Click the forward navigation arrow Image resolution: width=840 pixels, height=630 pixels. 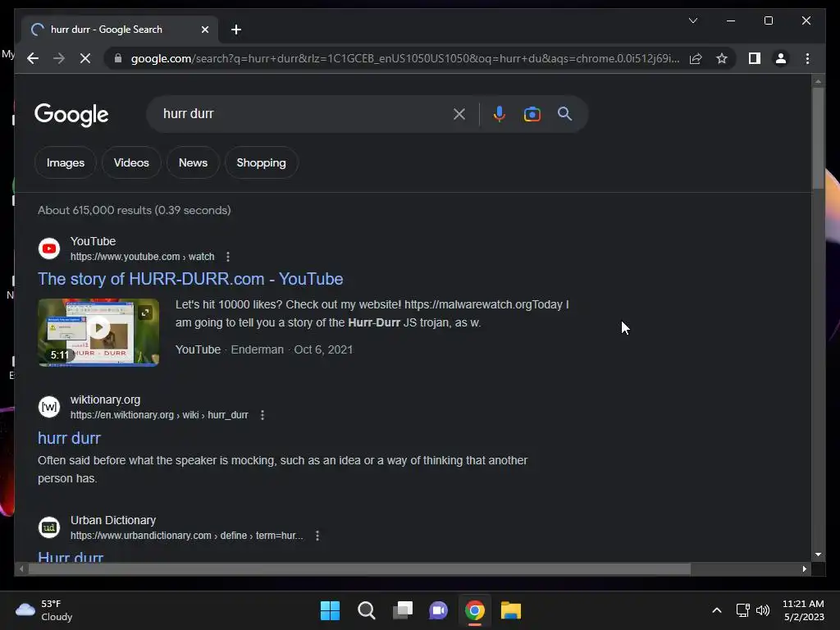coord(59,58)
